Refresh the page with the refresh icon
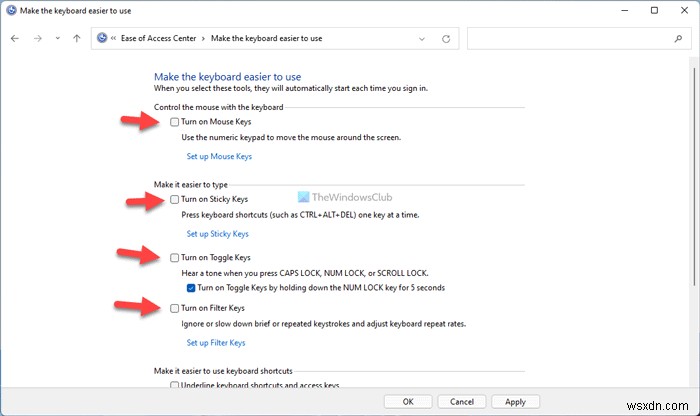This screenshot has height=416, width=700. coord(446,39)
